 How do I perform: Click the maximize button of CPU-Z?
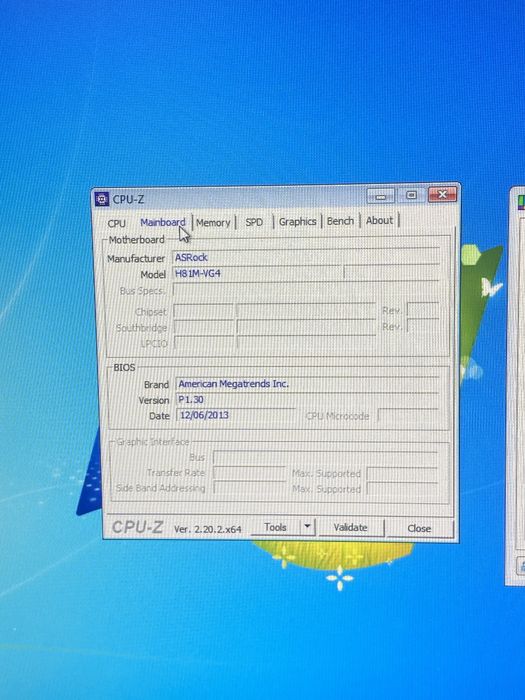click(x=412, y=196)
